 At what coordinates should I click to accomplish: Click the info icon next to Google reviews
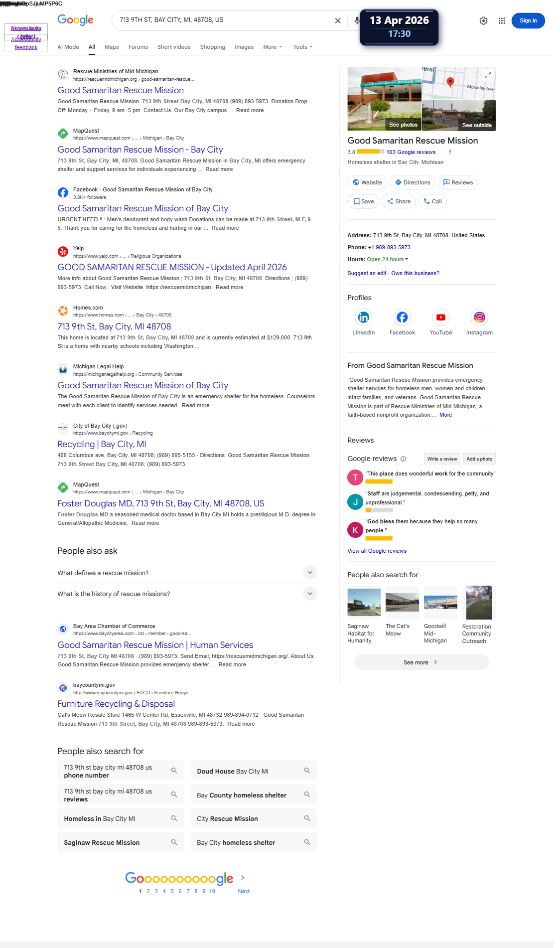click(x=404, y=459)
